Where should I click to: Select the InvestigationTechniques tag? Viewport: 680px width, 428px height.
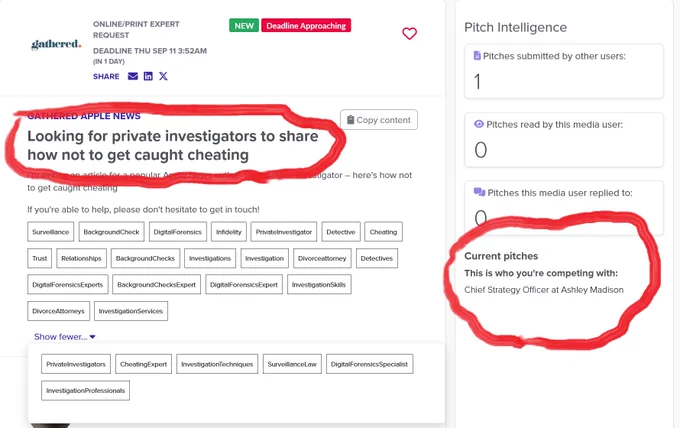(x=217, y=364)
